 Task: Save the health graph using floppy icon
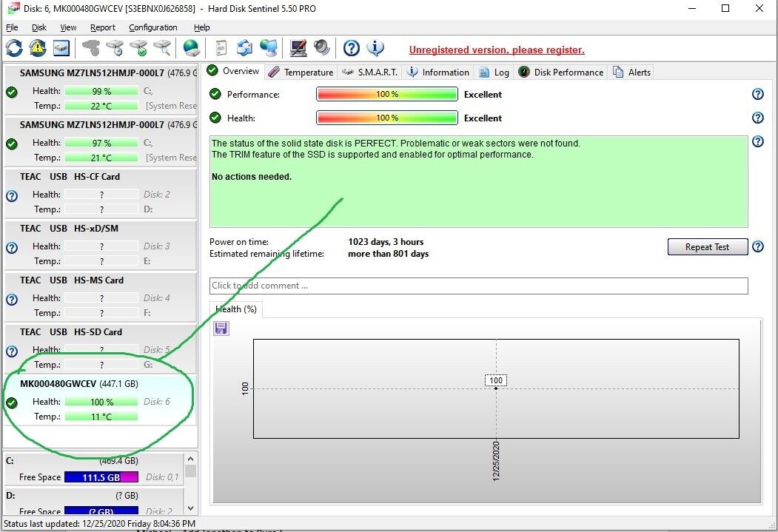tap(221, 328)
